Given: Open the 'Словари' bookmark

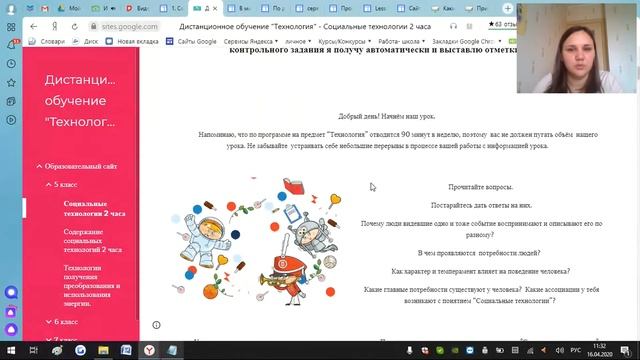Looking at the screenshot, I should (x=47, y=41).
